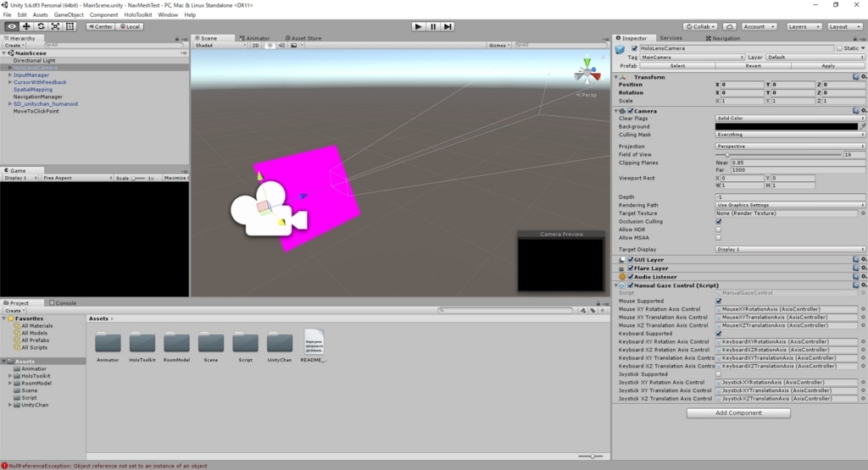The width and height of the screenshot is (868, 470).
Task: Toggle the Static checkbox
Action: 840,48
